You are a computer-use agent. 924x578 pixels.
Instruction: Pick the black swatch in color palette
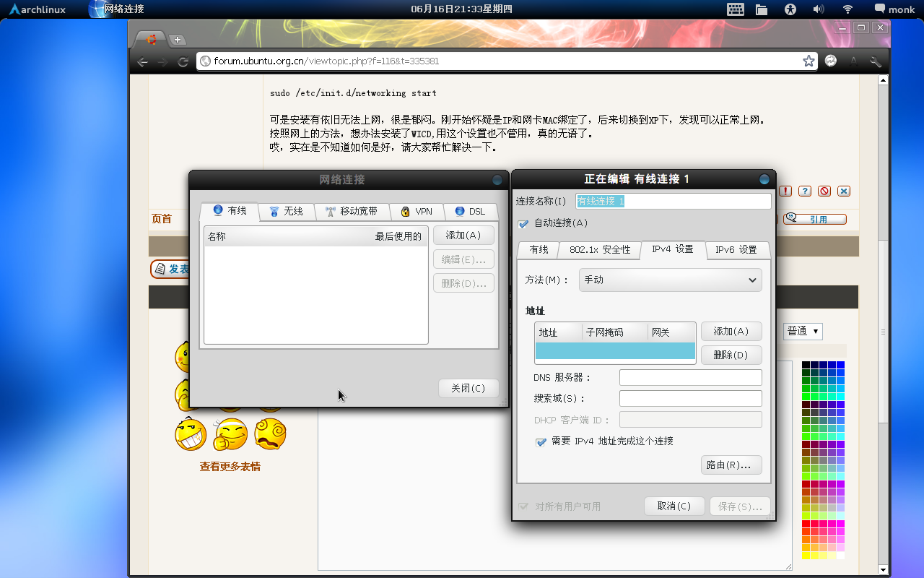click(x=806, y=365)
